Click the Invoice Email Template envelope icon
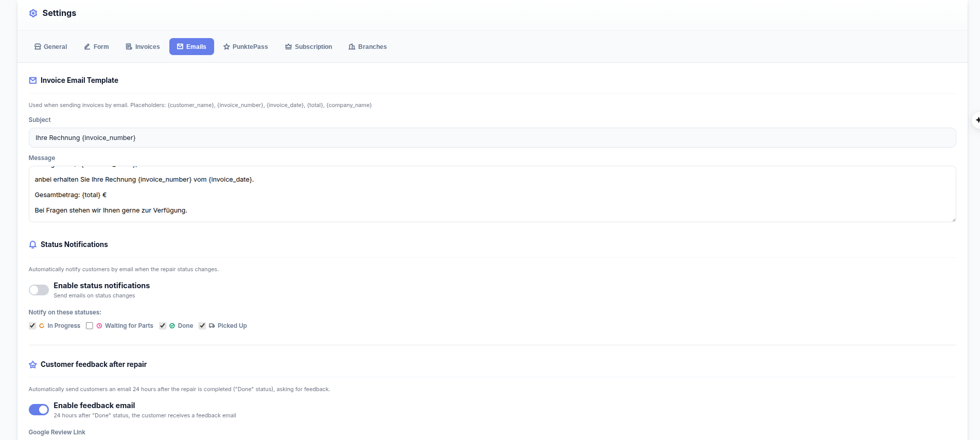Image resolution: width=980 pixels, height=440 pixels. (x=33, y=80)
